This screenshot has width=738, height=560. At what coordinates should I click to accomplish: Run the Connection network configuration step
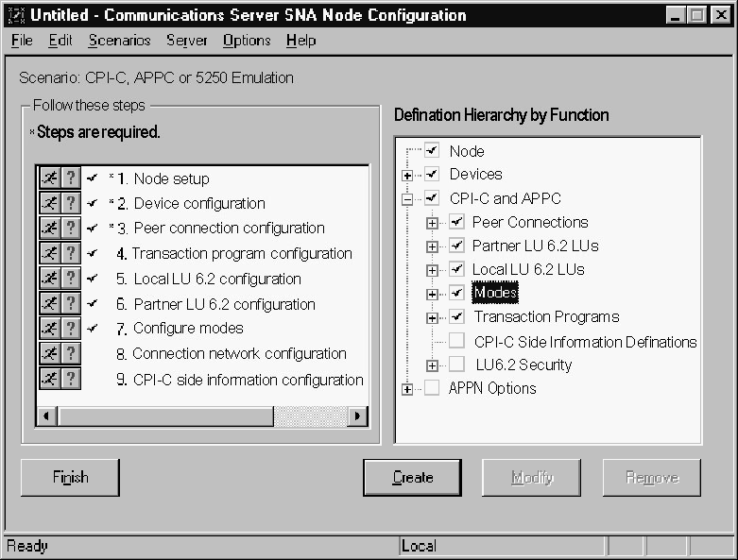(50, 354)
